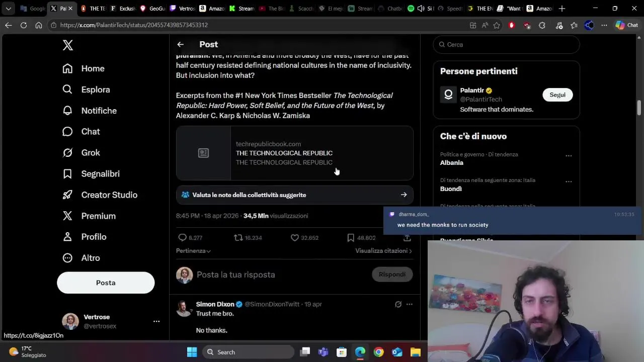Open the techrepublicbook.com link card
The height and width of the screenshot is (362, 644).
tap(295, 153)
